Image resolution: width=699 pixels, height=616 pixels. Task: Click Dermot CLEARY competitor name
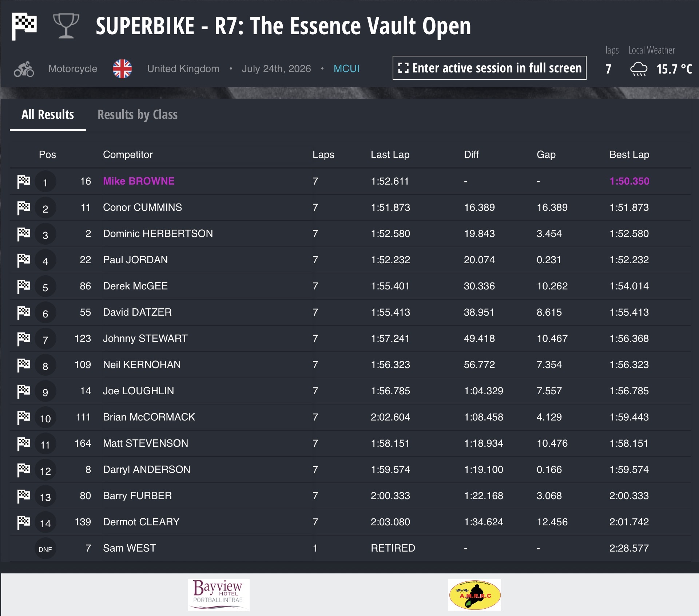(141, 522)
